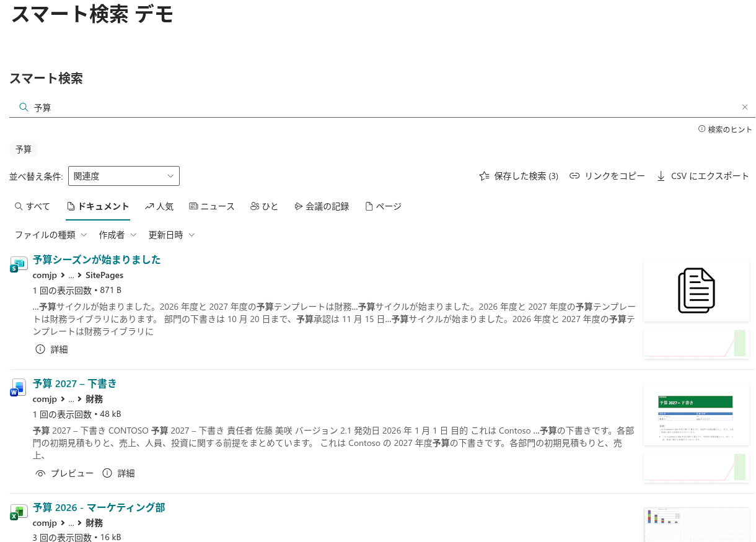756x542 pixels.
Task: Expand the ファイルの種類 filter
Action: point(51,235)
